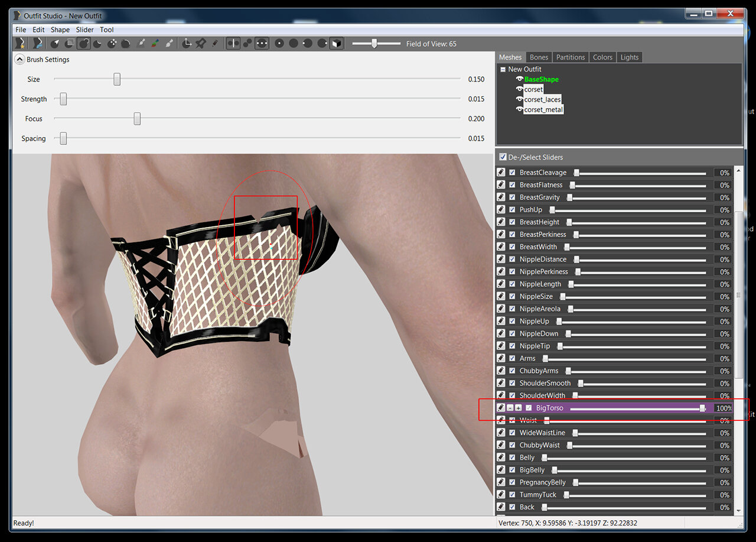
Task: Uncheck the De-/Select Sliders checkbox
Action: (503, 157)
